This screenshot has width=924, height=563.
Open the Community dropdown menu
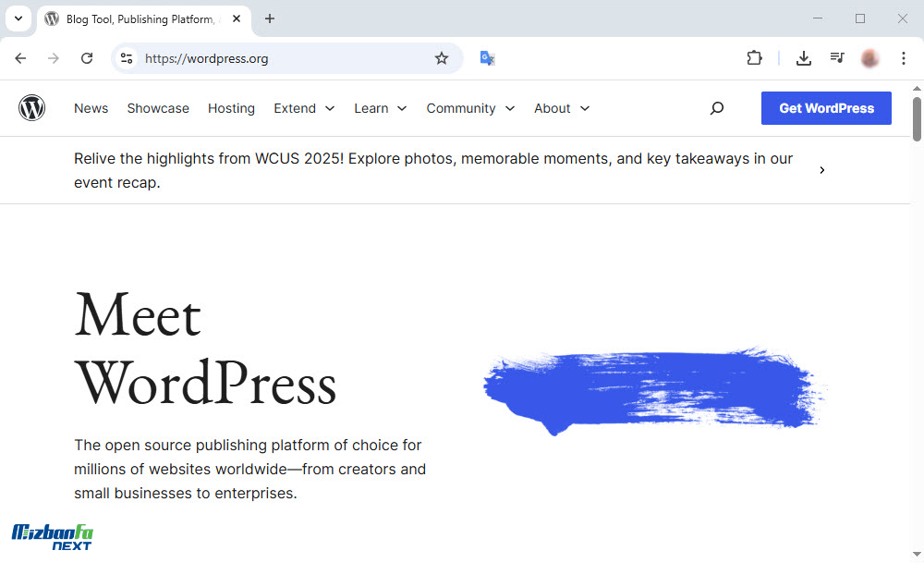tap(469, 108)
